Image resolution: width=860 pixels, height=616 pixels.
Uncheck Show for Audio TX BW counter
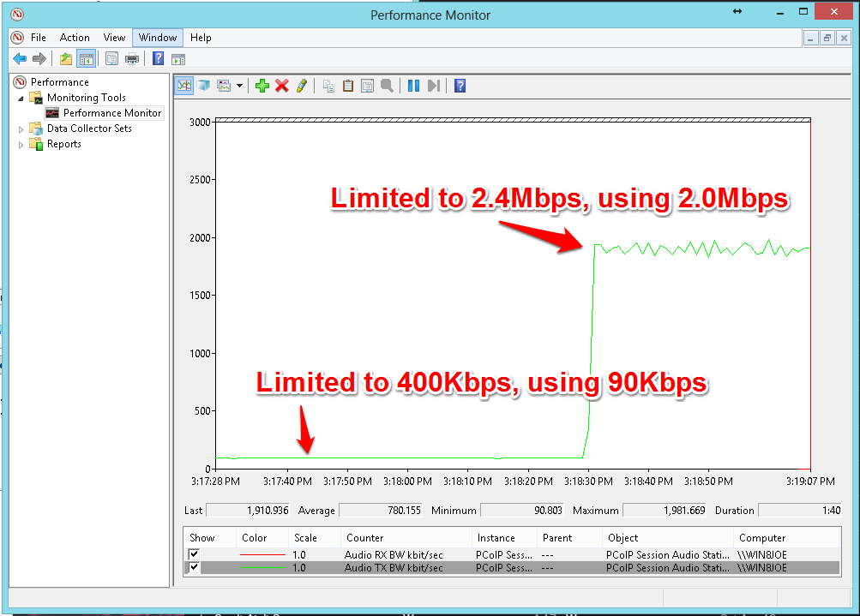click(x=195, y=567)
